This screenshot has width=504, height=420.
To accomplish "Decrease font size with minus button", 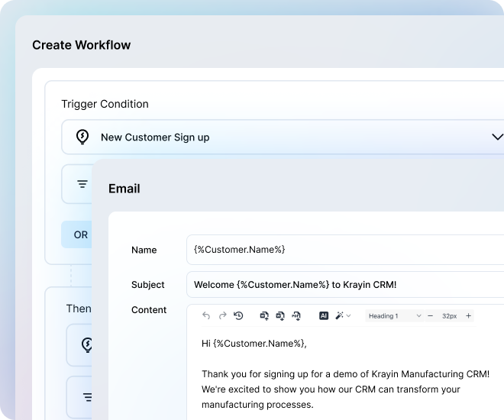I will tap(430, 316).
